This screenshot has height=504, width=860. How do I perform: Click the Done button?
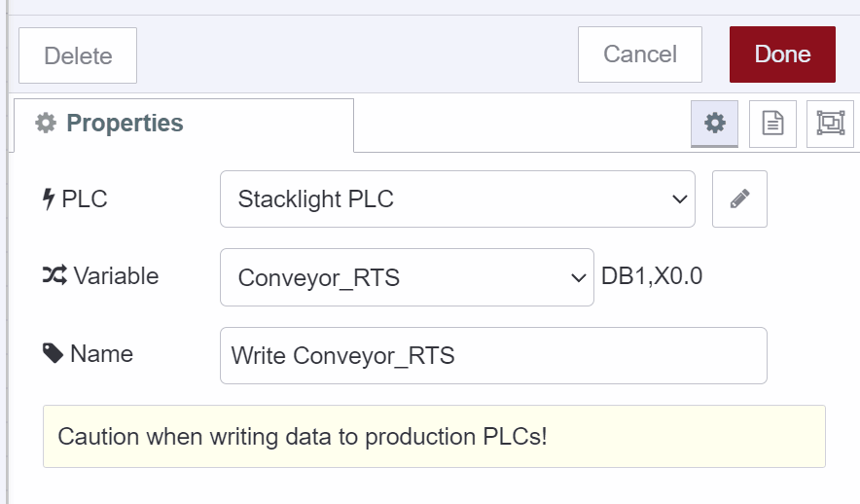coord(782,54)
